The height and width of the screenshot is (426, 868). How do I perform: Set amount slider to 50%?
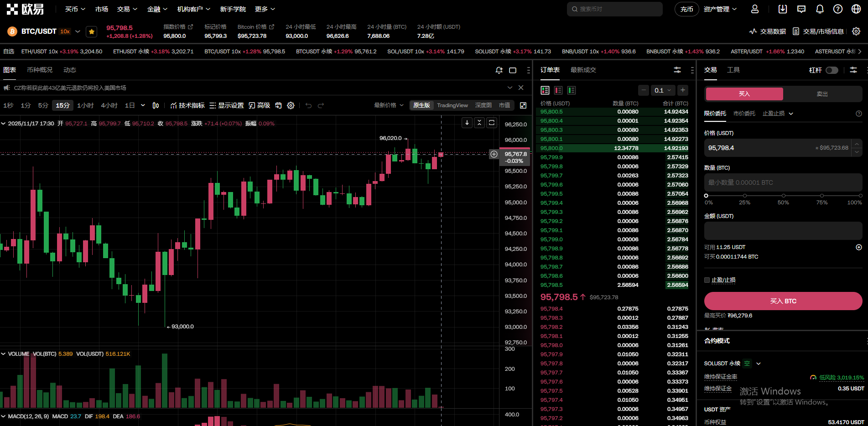pos(783,196)
